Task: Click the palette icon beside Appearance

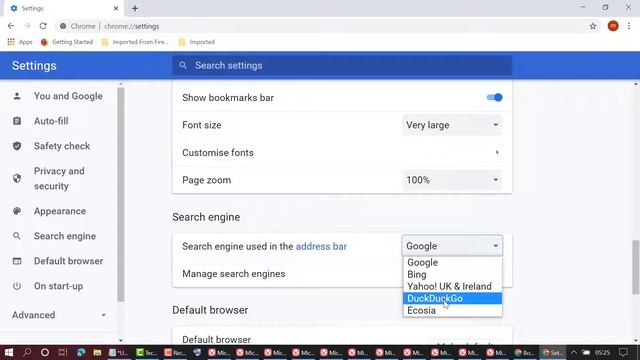Action: (17, 211)
